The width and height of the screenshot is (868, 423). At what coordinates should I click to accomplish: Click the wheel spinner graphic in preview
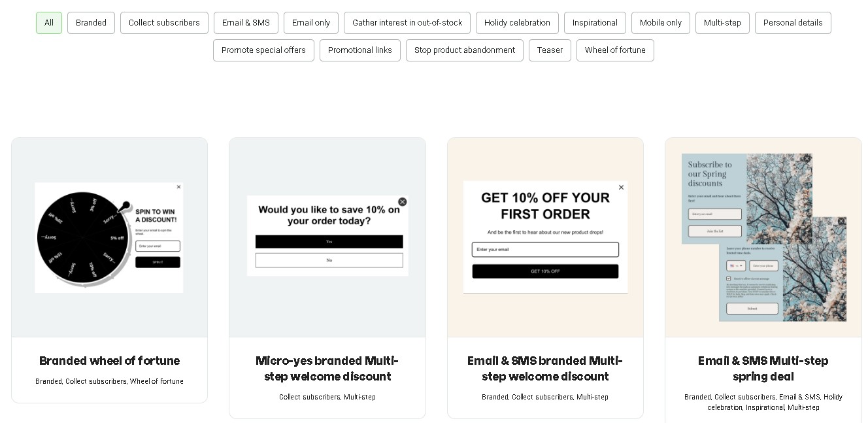click(x=82, y=237)
